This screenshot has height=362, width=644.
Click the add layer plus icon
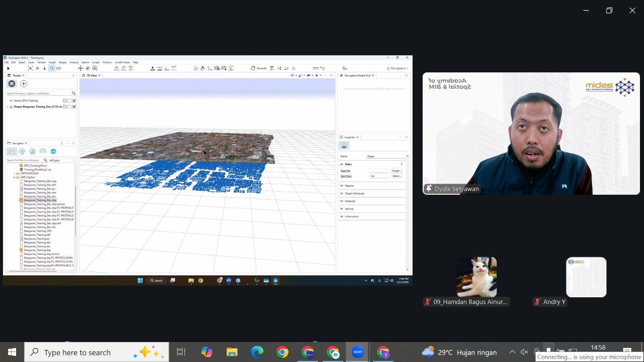24,84
